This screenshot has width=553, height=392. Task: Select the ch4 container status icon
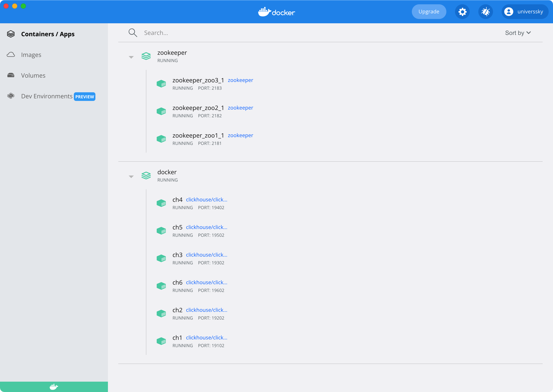161,203
